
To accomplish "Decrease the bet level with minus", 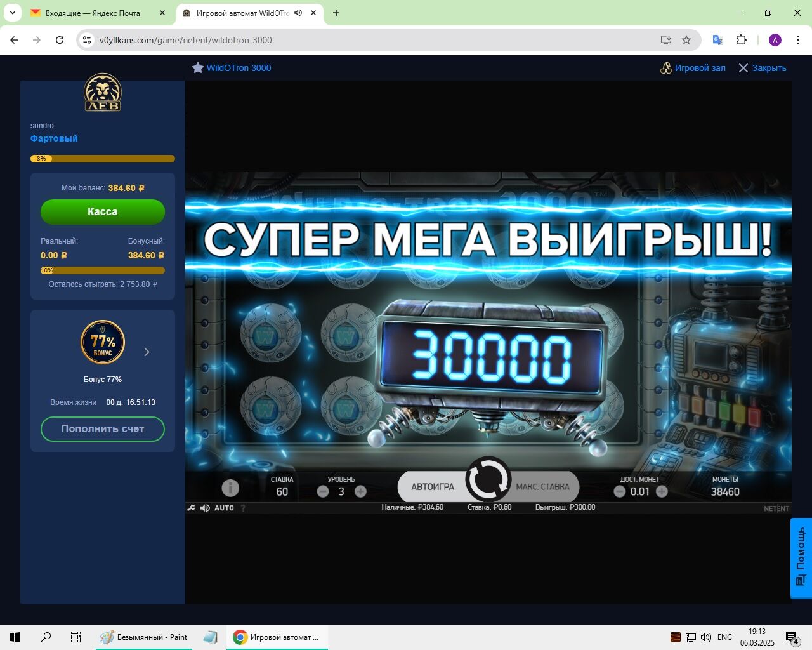I will tap(323, 491).
